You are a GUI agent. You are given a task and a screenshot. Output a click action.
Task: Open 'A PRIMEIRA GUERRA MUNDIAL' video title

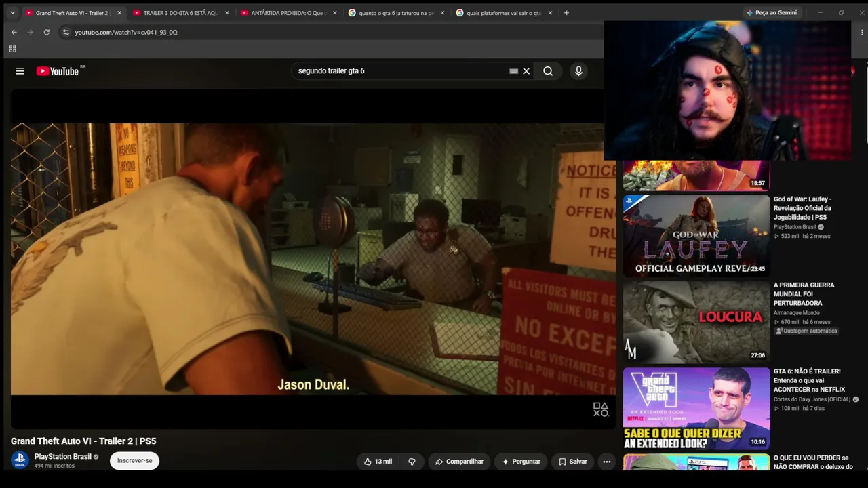pos(804,294)
